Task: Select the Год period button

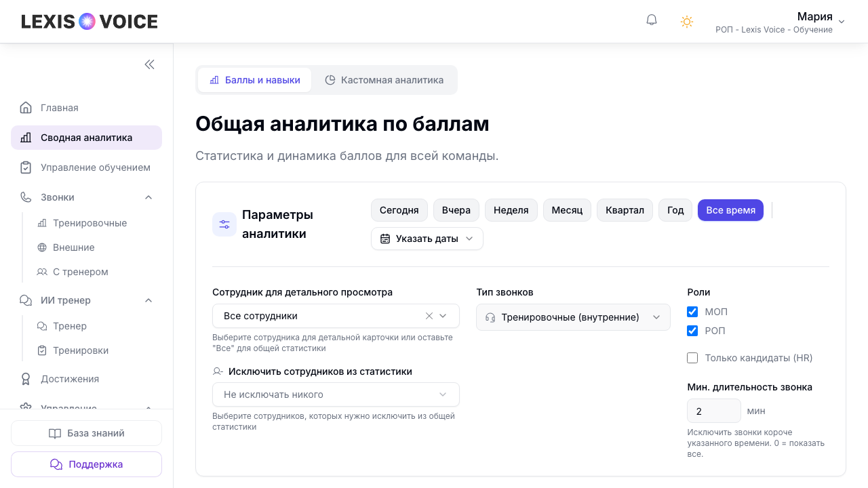Action: click(675, 210)
